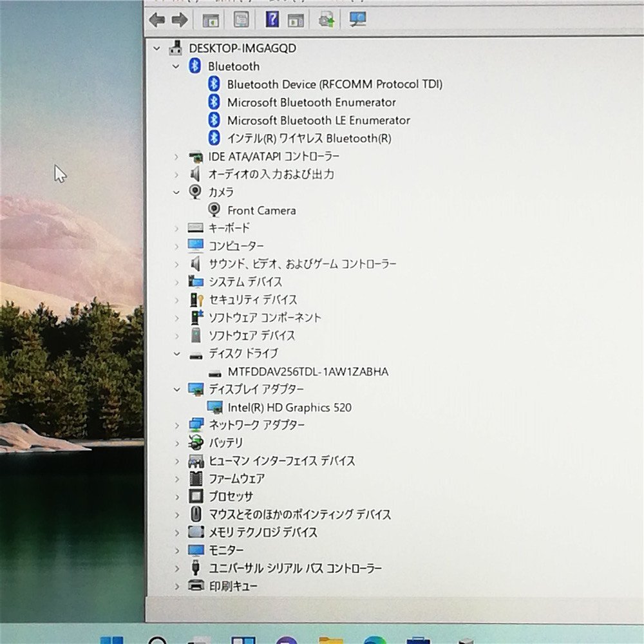This screenshot has width=644, height=644.
Task: Click the action pane toolbar icon next to Help
Action: [x=296, y=20]
